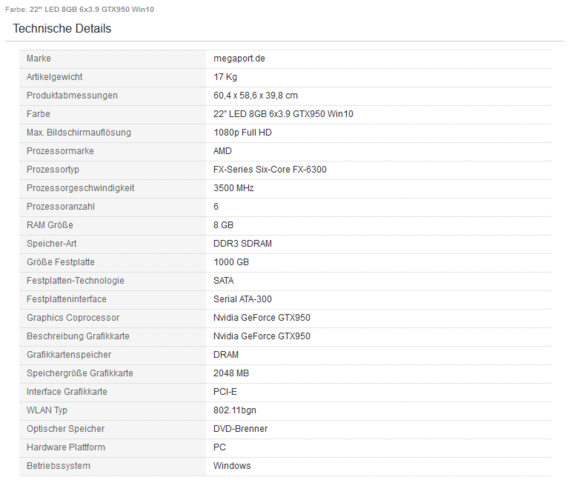Select the 1080p Full HD value
Image resolution: width=581 pixels, height=480 pixels.
click(242, 133)
